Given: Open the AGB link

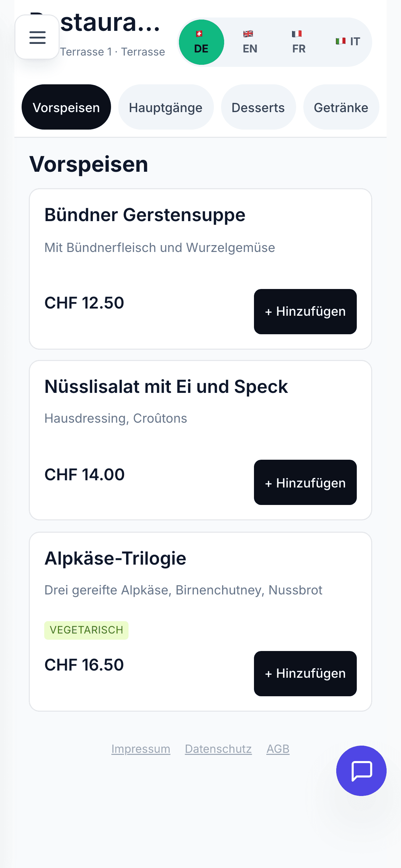Looking at the screenshot, I should coord(278,749).
